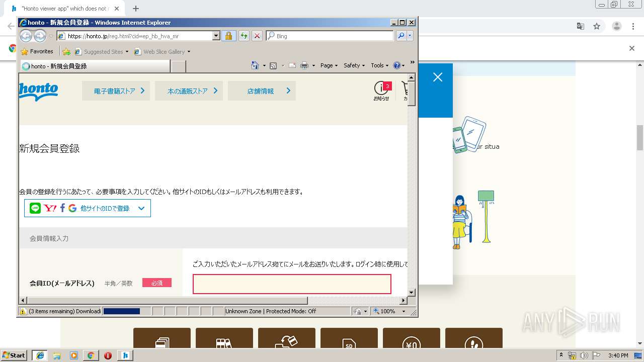The image size is (644, 362).
Task: Click the Opera taskbar icon
Action: (108, 355)
